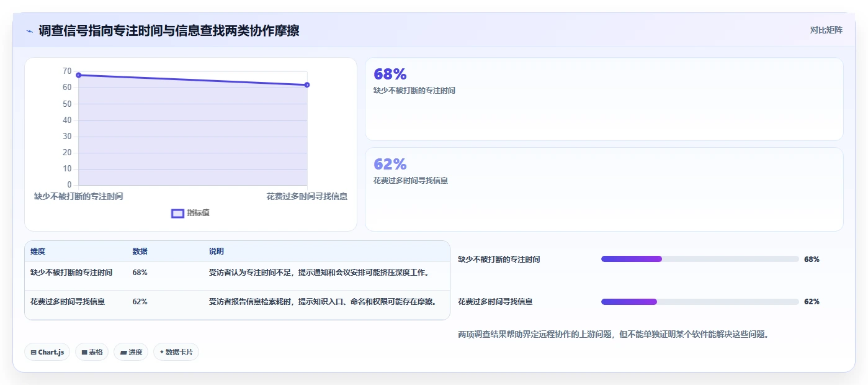The height and width of the screenshot is (385, 868).
Task: Click the chart data point at 62
Action: pos(307,85)
